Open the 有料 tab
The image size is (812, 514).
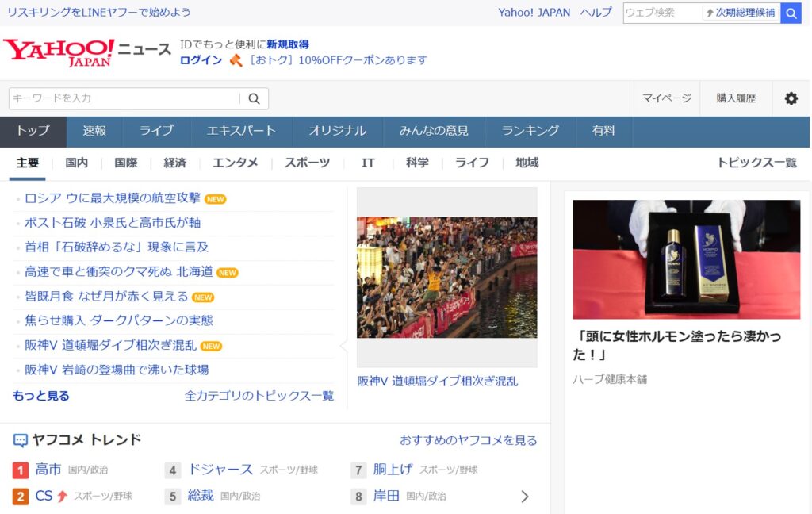[x=603, y=132]
